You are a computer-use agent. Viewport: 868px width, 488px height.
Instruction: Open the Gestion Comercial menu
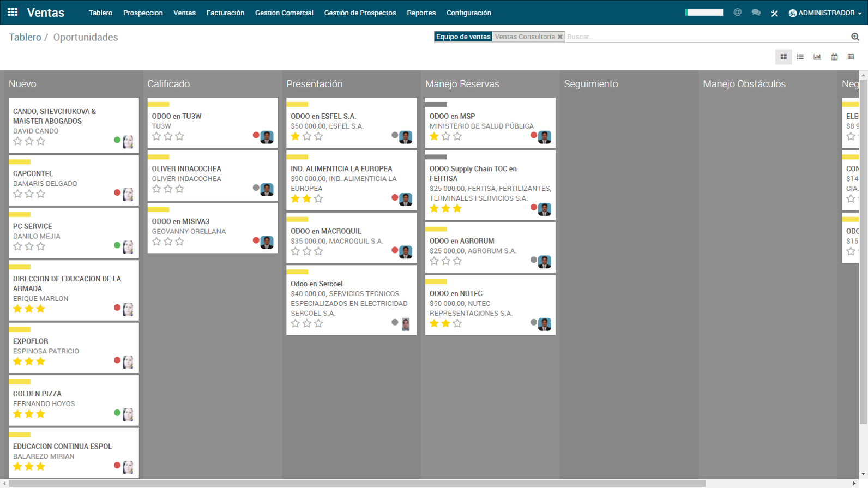284,13
